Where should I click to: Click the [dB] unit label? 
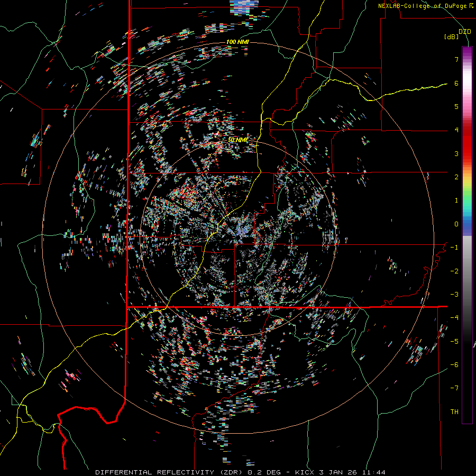[x=451, y=36]
